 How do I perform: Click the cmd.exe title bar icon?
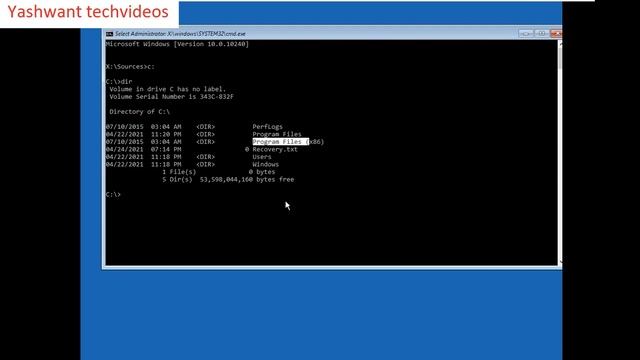point(109,34)
